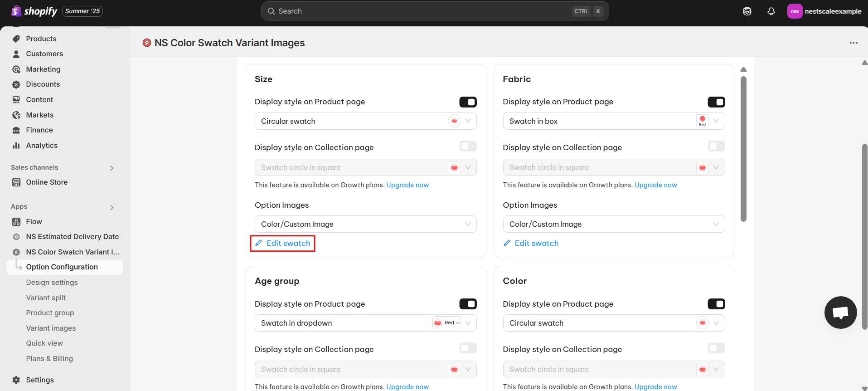Viewport: 868px width, 391px height.
Task: Expand the Sales channels section
Action: 112,168
